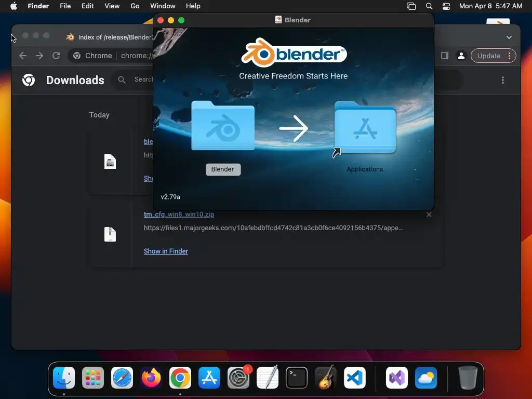Open the Edit menu in menu bar
Viewport: 532px width, 399px height.
[87, 6]
